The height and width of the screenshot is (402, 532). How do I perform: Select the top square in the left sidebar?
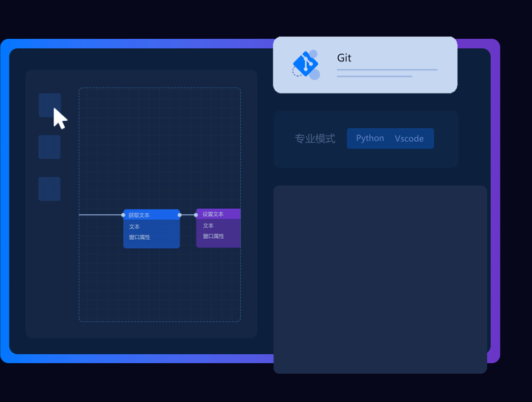[49, 105]
